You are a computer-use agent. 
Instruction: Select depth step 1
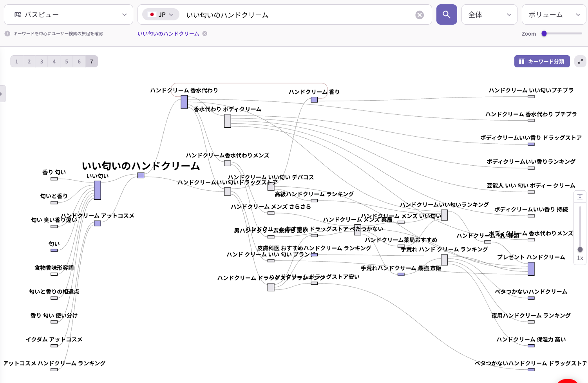pos(16,61)
